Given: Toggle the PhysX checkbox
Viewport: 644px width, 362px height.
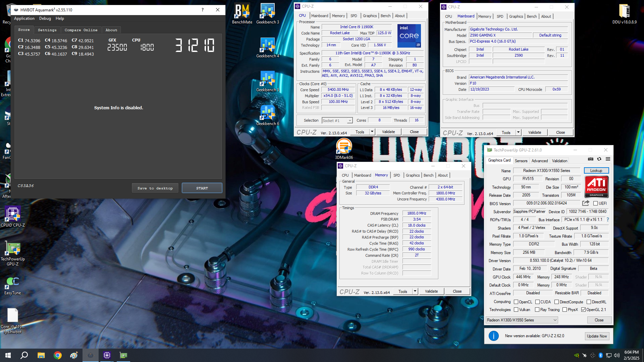Looking at the screenshot, I should click(565, 310).
